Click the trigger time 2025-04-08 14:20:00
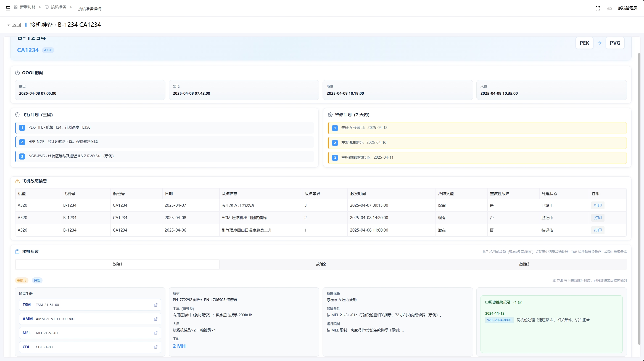Viewport: 644px width, 361px height. tap(369, 218)
